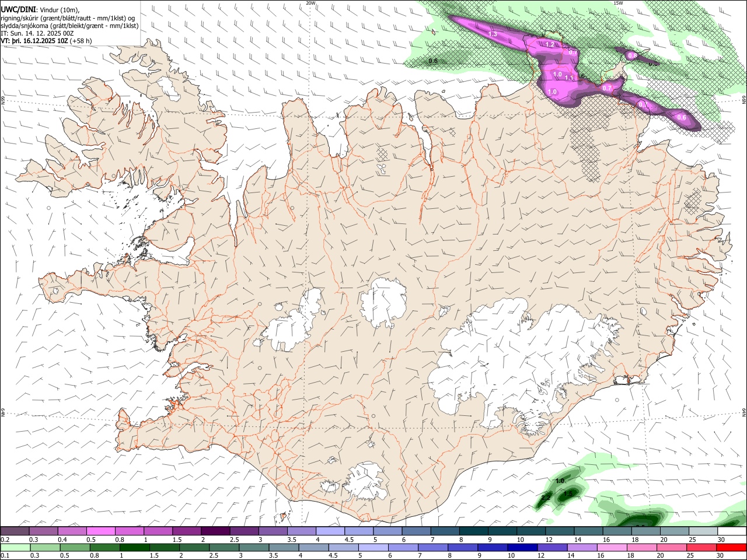Viewport: 747px width, 560px height.
Task: Click the 'rigning/skúrir' legend description line
Action: click(x=68, y=17)
